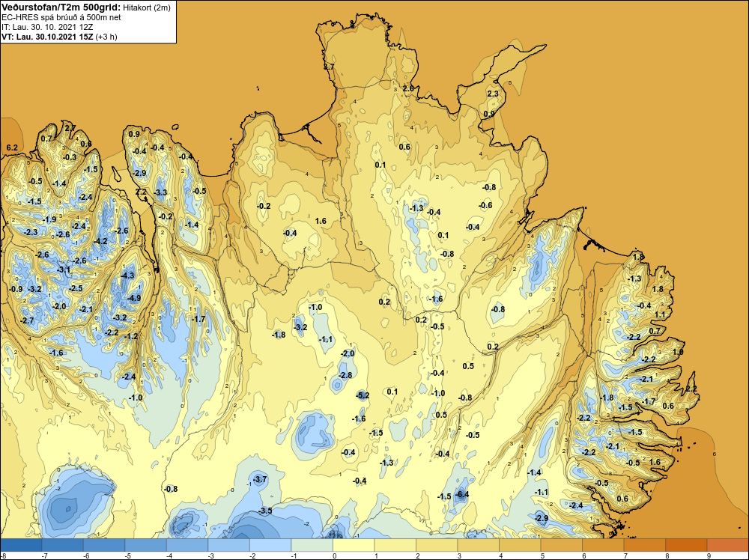Select legend swatch between -1 and 0

click(312, 545)
